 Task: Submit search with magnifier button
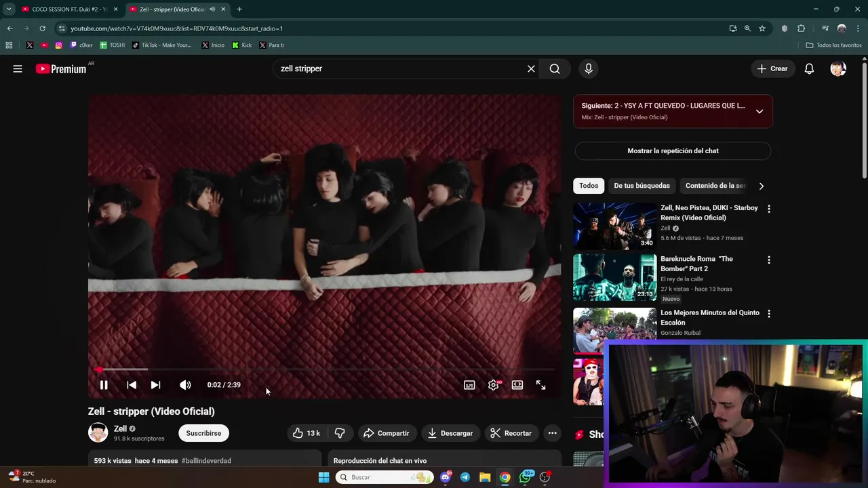pos(555,68)
